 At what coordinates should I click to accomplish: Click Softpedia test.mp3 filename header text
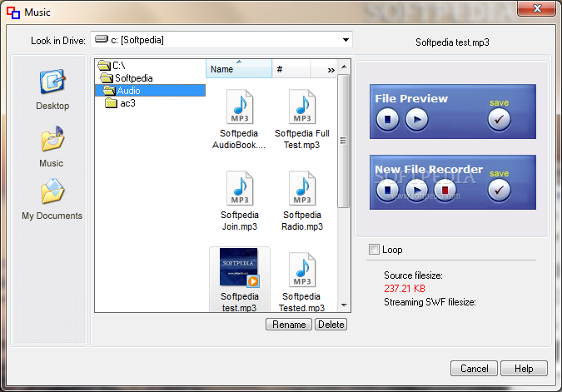(x=452, y=42)
